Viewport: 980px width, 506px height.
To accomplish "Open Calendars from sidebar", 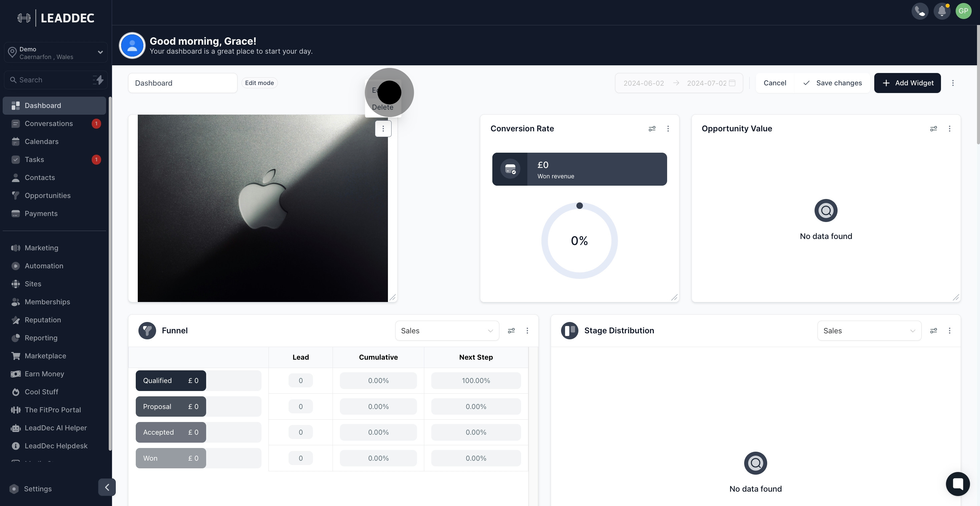I will (54, 141).
